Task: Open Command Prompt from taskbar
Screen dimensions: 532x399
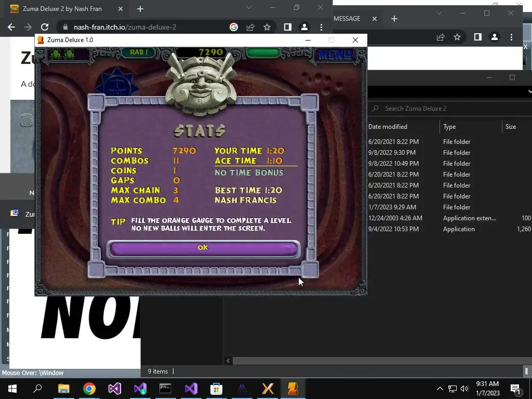Action: (x=165, y=389)
